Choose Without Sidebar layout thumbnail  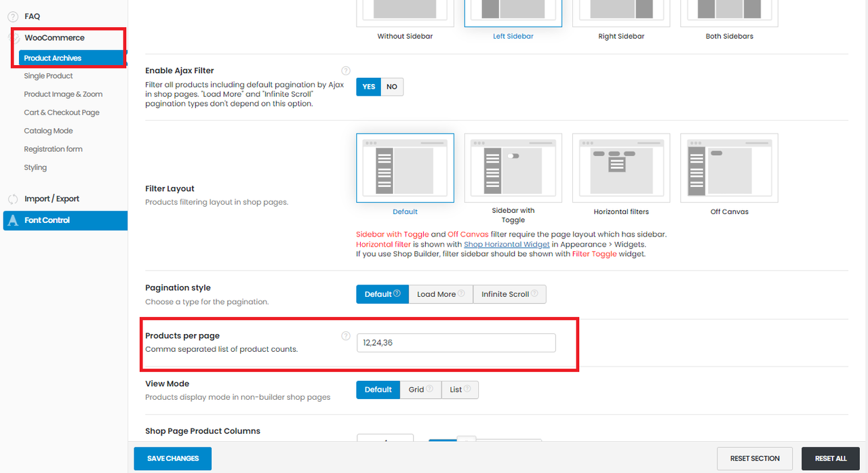coord(405,14)
